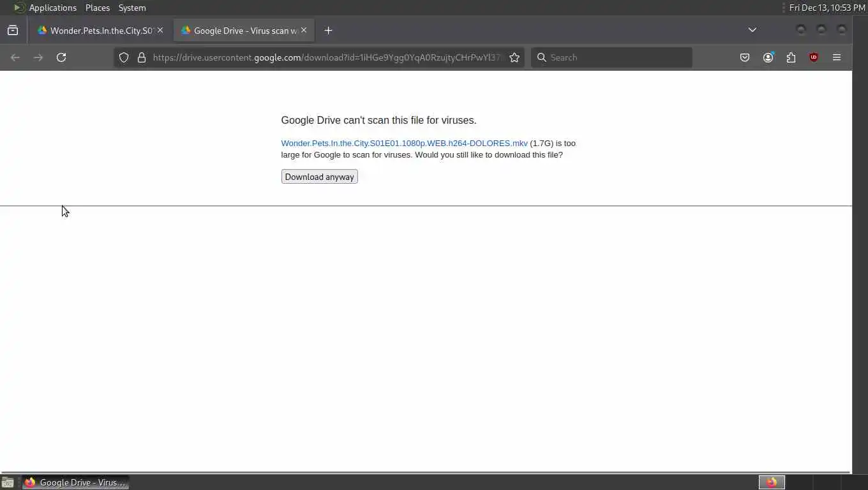Go forward to next page

click(x=38, y=57)
